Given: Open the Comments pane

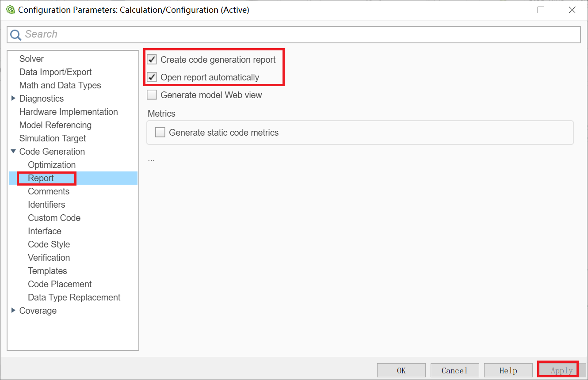Looking at the screenshot, I should (49, 191).
